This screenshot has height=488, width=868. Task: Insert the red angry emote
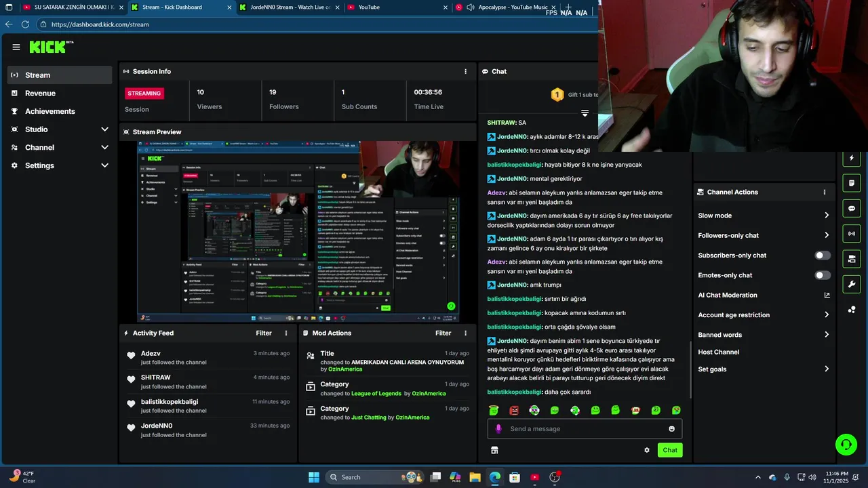coord(514,410)
